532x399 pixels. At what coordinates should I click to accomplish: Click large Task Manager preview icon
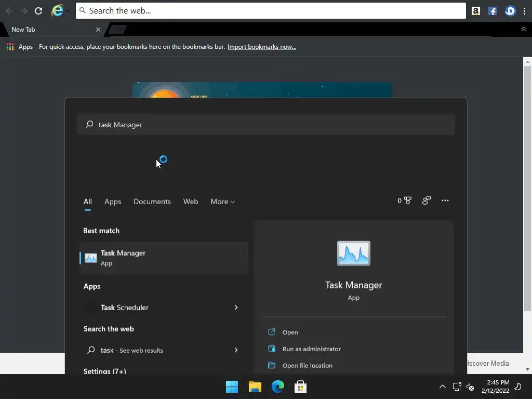click(353, 254)
